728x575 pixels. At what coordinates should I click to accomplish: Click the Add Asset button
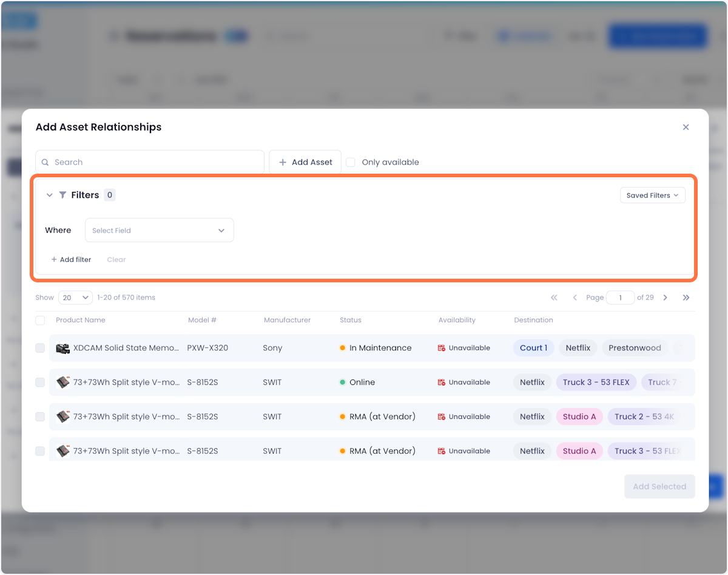tap(305, 162)
